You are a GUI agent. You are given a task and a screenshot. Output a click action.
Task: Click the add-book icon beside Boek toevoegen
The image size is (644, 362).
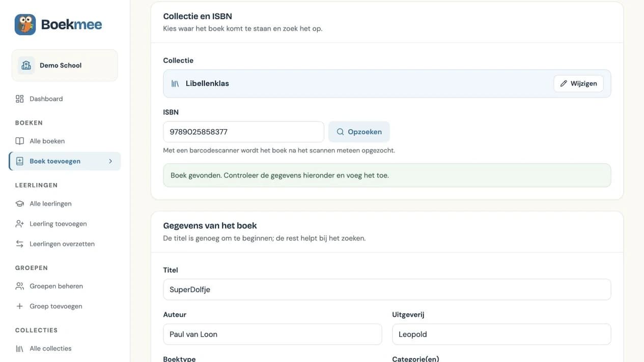tap(20, 161)
